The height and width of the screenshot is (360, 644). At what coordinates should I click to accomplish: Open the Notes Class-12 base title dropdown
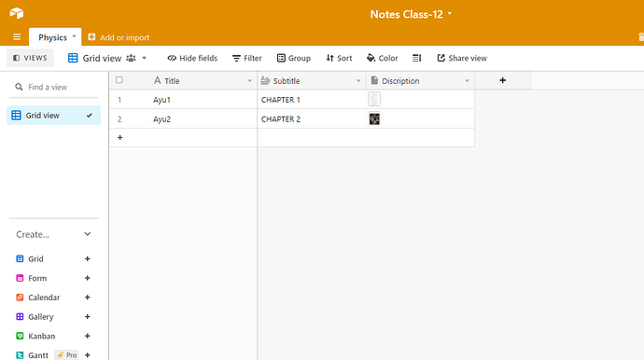point(411,14)
